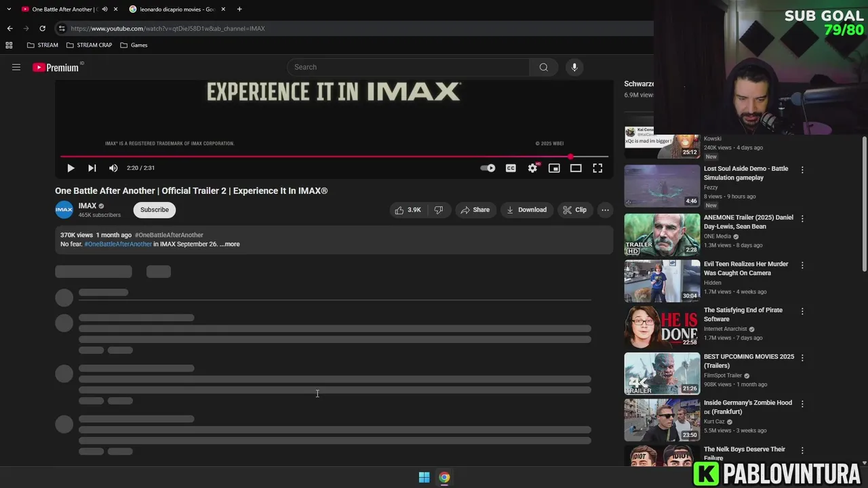
Task: Open the IMAX channel name link
Action: point(87,206)
